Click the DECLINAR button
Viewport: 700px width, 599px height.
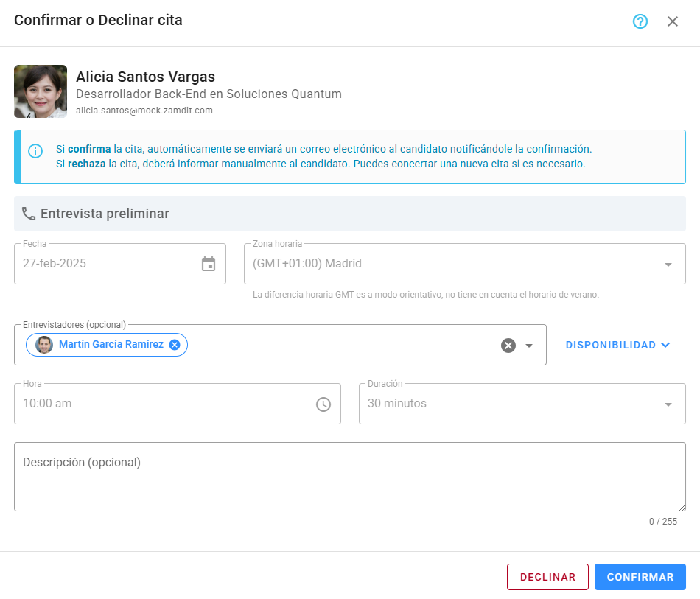click(547, 576)
